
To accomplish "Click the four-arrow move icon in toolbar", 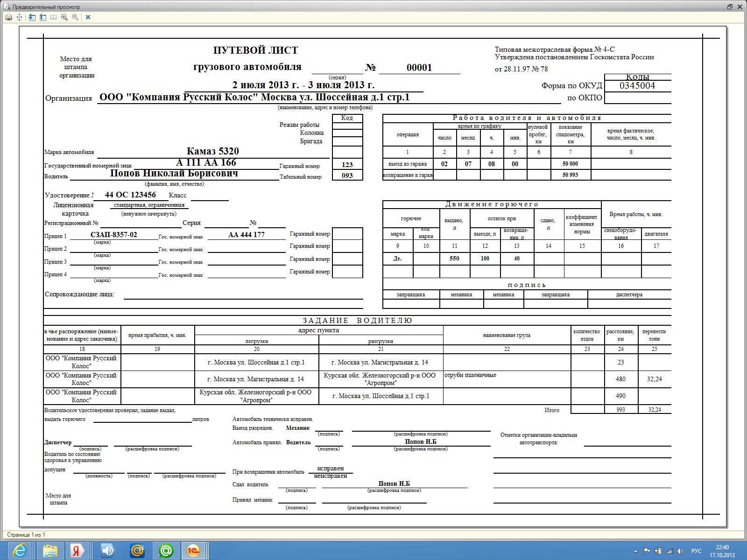I will 20,17.
